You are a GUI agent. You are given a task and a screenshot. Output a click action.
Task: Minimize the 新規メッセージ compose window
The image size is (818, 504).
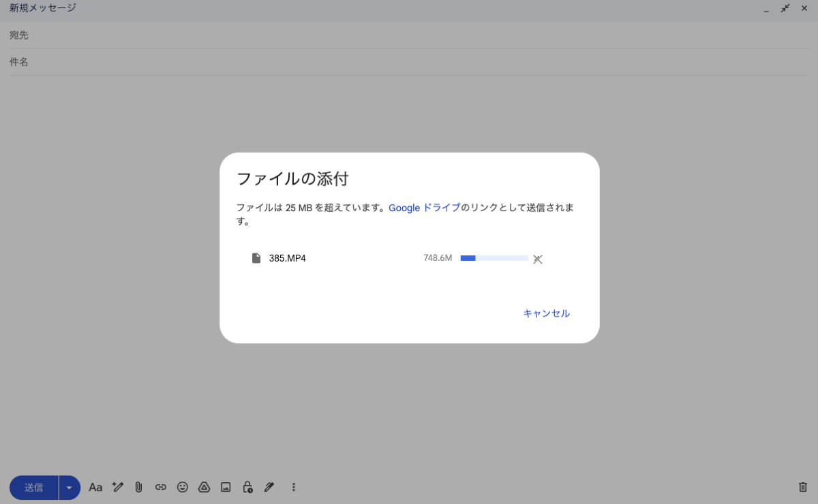pos(766,10)
